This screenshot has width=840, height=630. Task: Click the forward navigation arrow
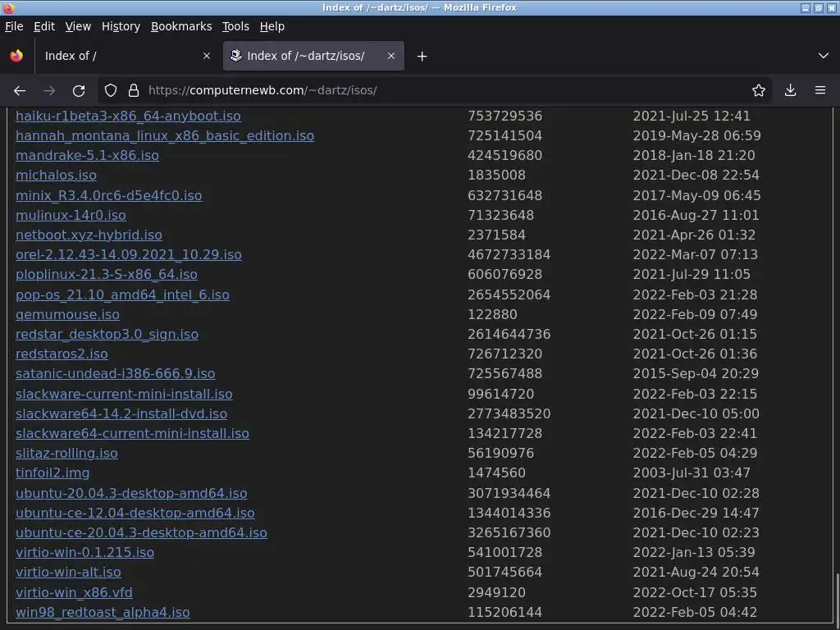click(49, 90)
